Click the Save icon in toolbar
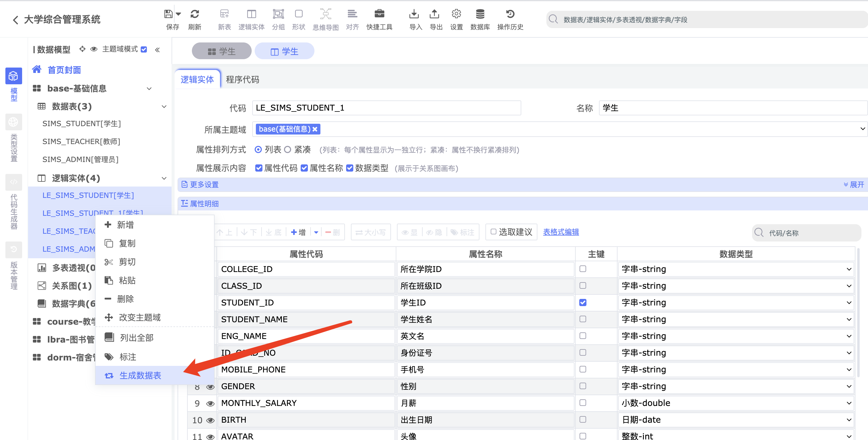This screenshot has height=440, width=868. (168, 14)
